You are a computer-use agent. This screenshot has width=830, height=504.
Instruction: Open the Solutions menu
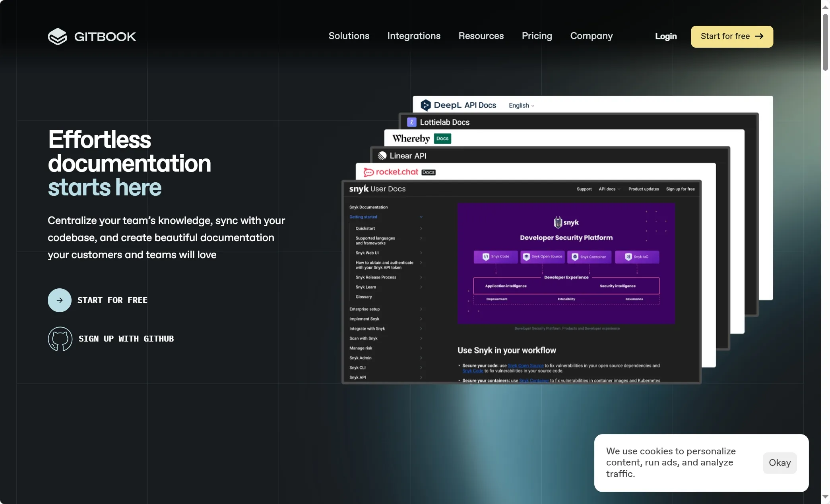pos(349,36)
